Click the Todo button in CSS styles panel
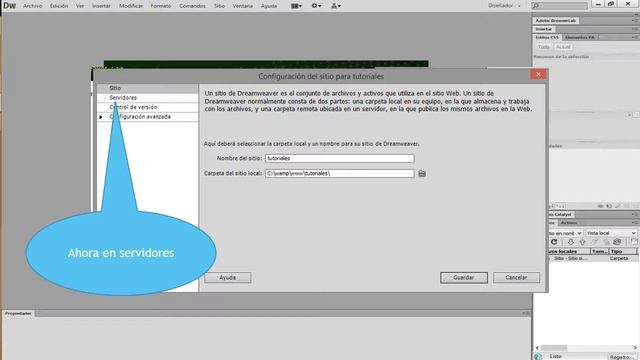640x360 pixels. point(544,47)
